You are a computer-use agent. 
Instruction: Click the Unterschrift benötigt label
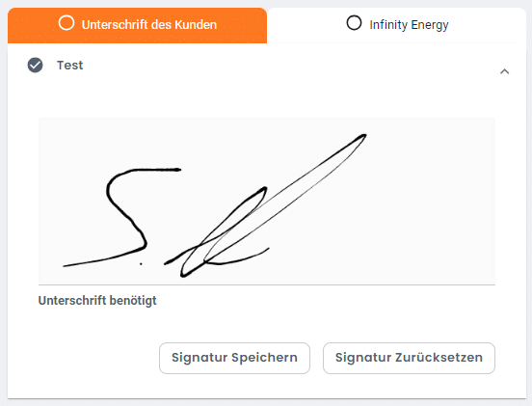pyautogui.click(x=97, y=301)
